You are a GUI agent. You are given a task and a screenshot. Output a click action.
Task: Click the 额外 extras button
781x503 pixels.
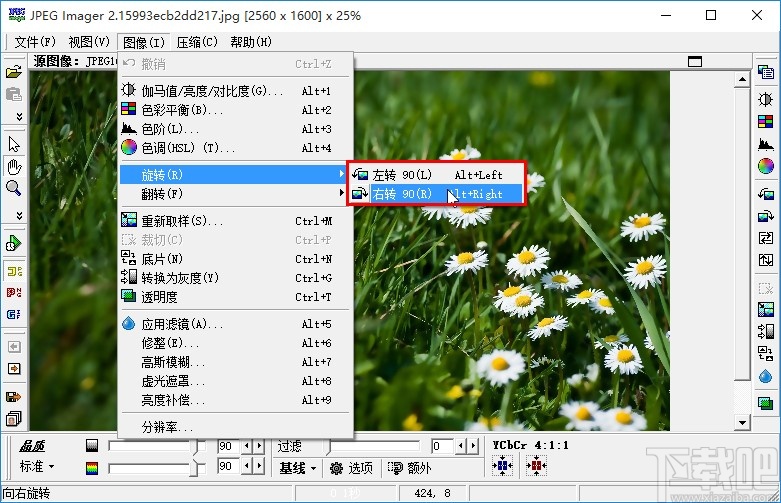click(x=409, y=468)
